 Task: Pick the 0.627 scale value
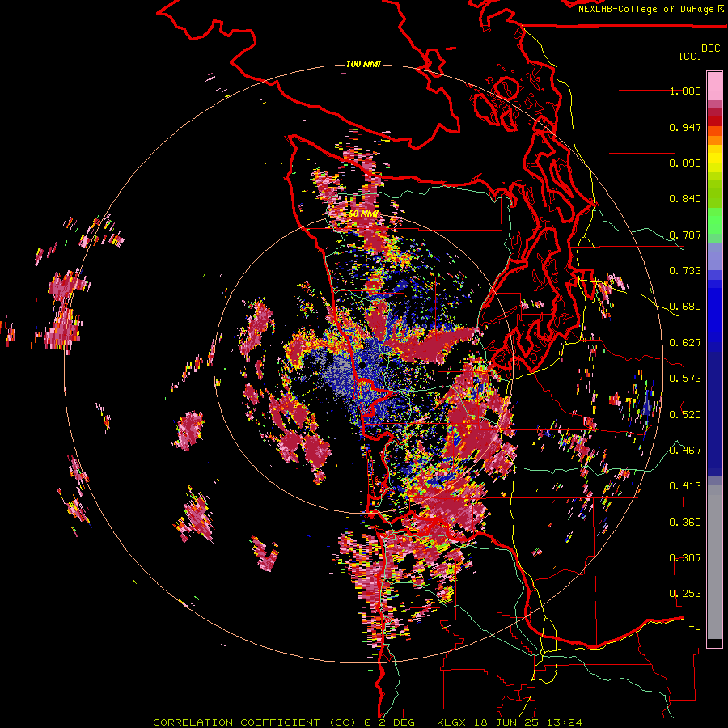(x=685, y=343)
